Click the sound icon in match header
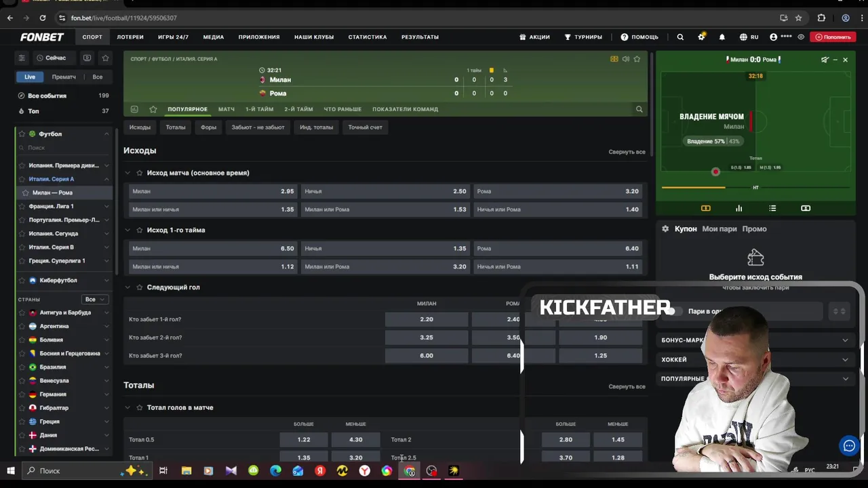The height and width of the screenshot is (488, 868). coord(626,59)
